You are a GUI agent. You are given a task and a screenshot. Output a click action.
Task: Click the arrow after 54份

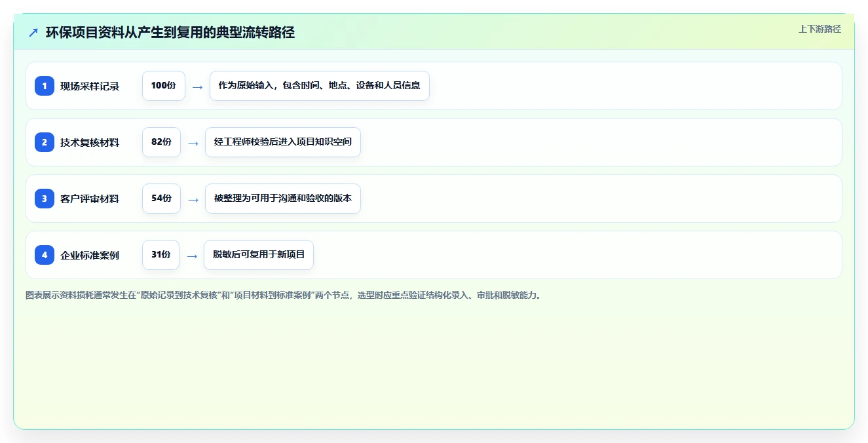[193, 199]
